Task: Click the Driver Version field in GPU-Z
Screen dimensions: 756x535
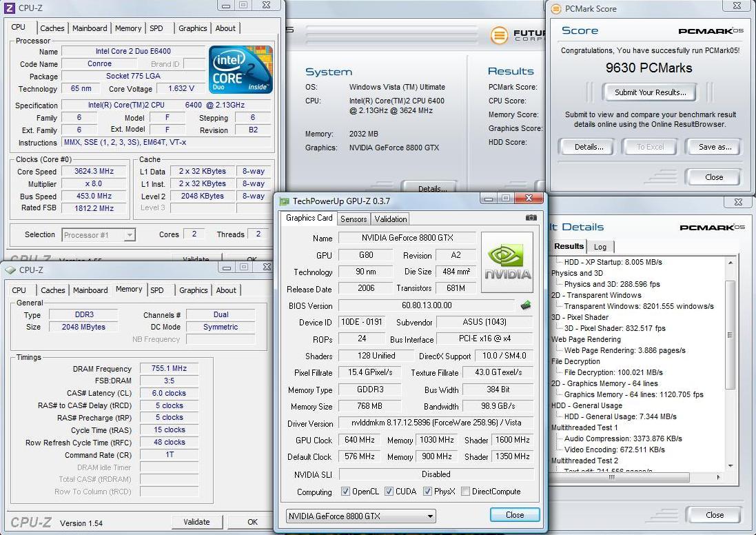Action: pyautogui.click(x=436, y=423)
